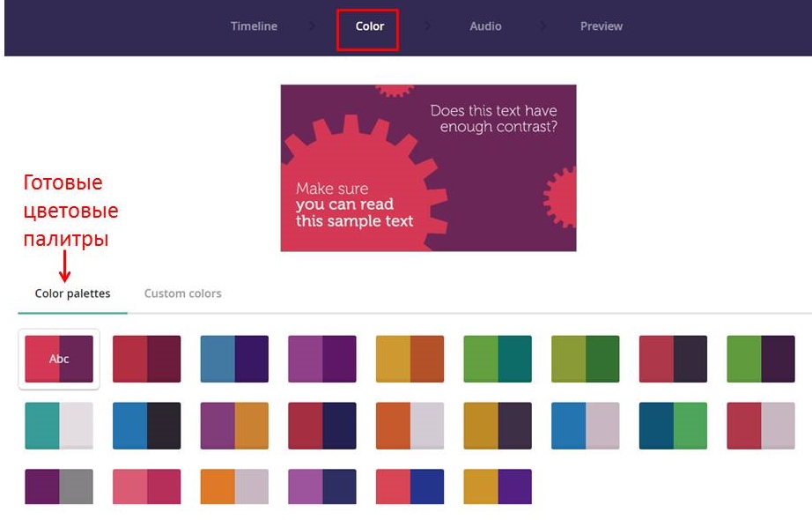Choose the pink and raspberry palette
Screen dimensions: 812x520
146,487
